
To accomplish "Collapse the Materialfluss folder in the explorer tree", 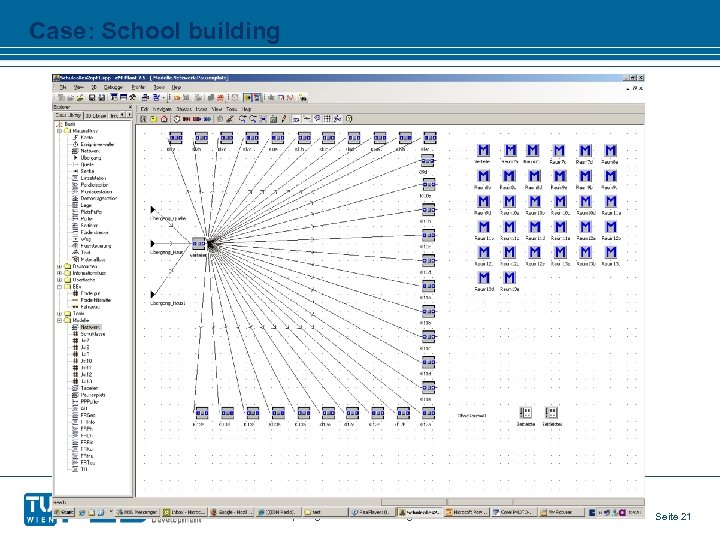I will coord(59,131).
